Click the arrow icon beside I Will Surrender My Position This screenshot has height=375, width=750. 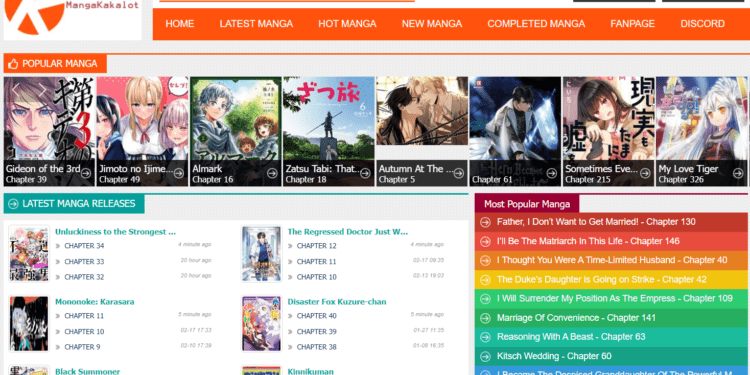(x=485, y=298)
